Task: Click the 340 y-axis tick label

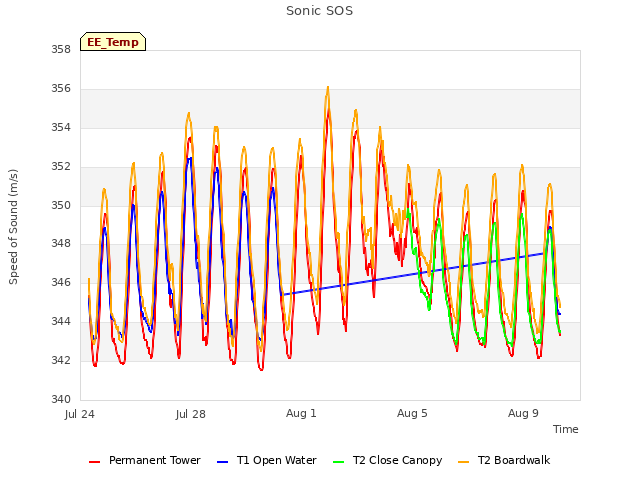Action: point(61,399)
